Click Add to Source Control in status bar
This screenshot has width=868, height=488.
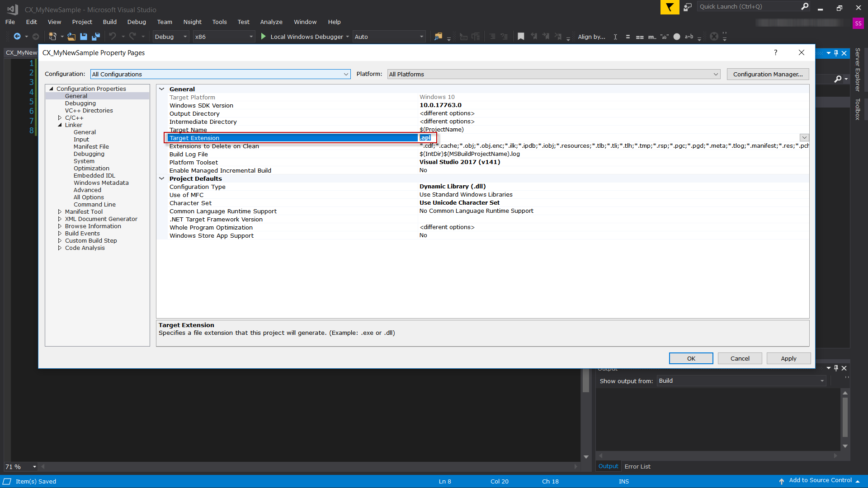(820, 480)
